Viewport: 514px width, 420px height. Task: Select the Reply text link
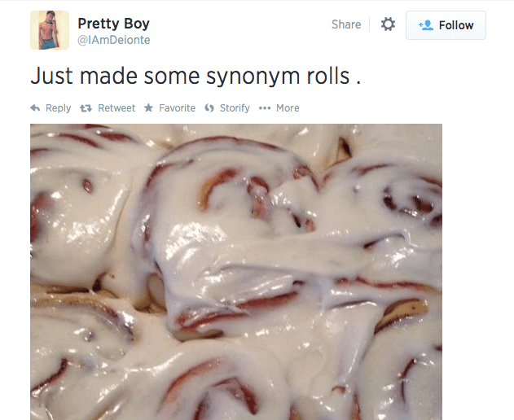click(x=58, y=108)
